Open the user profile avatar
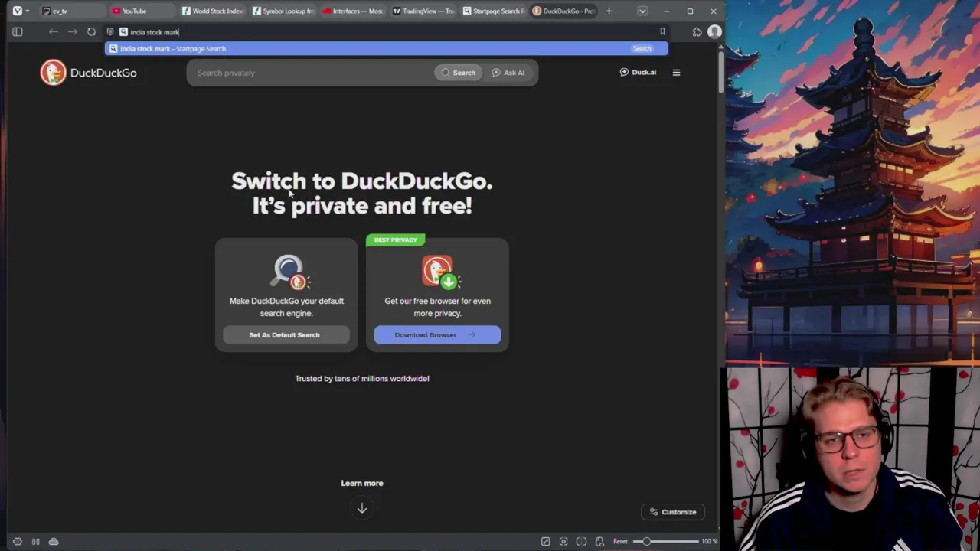Viewport: 980px width, 551px height. (714, 32)
